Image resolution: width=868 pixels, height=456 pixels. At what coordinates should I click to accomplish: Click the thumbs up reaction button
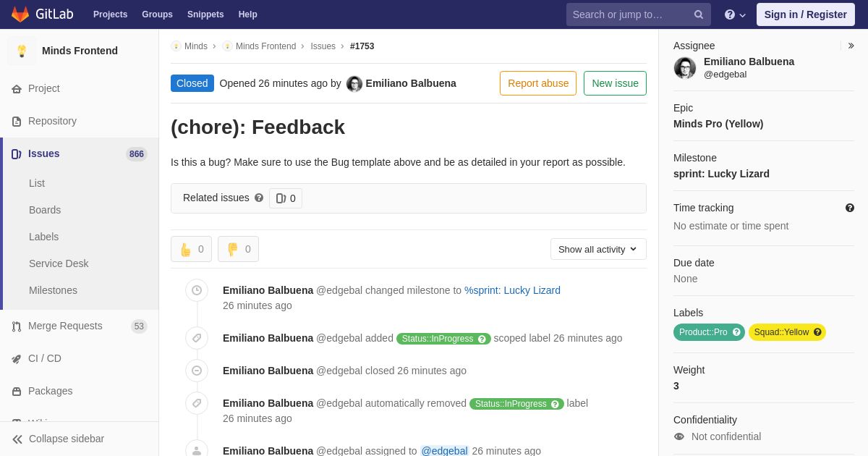pos(191,249)
